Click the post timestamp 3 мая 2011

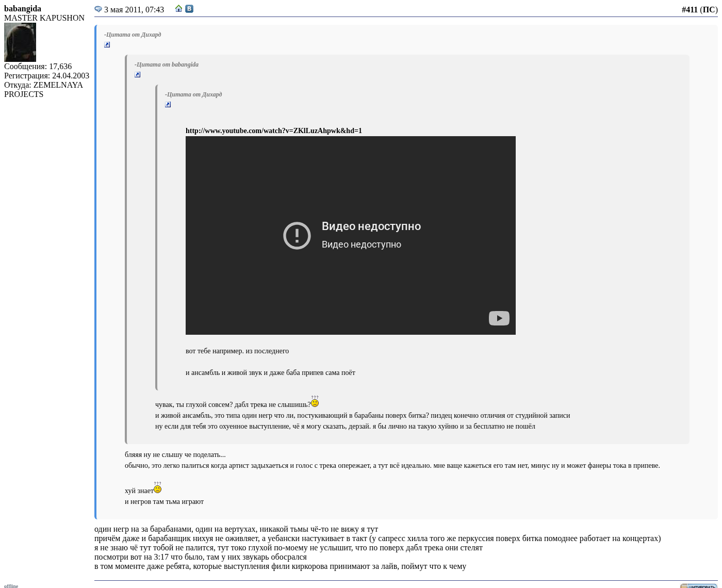[x=134, y=10]
